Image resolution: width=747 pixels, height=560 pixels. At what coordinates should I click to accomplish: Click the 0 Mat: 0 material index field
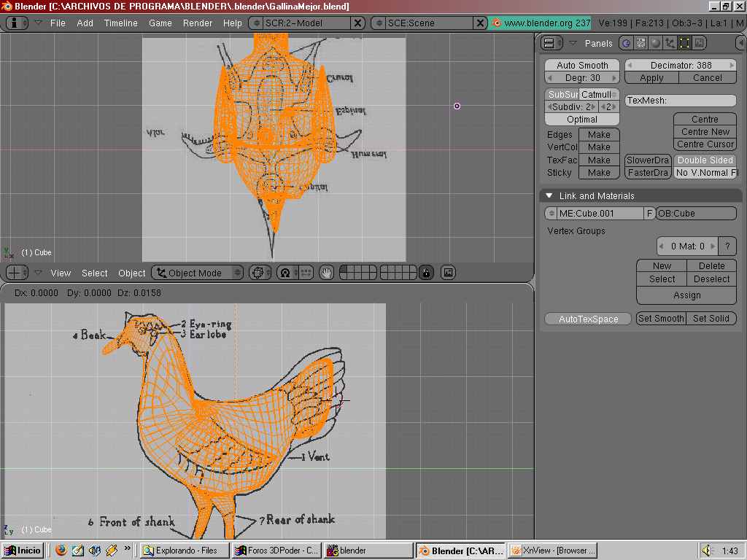click(687, 246)
